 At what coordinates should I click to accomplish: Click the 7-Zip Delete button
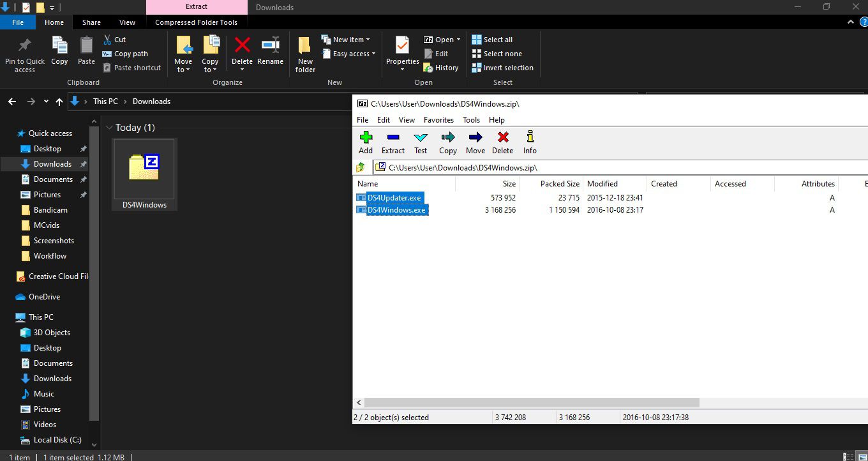(503, 142)
